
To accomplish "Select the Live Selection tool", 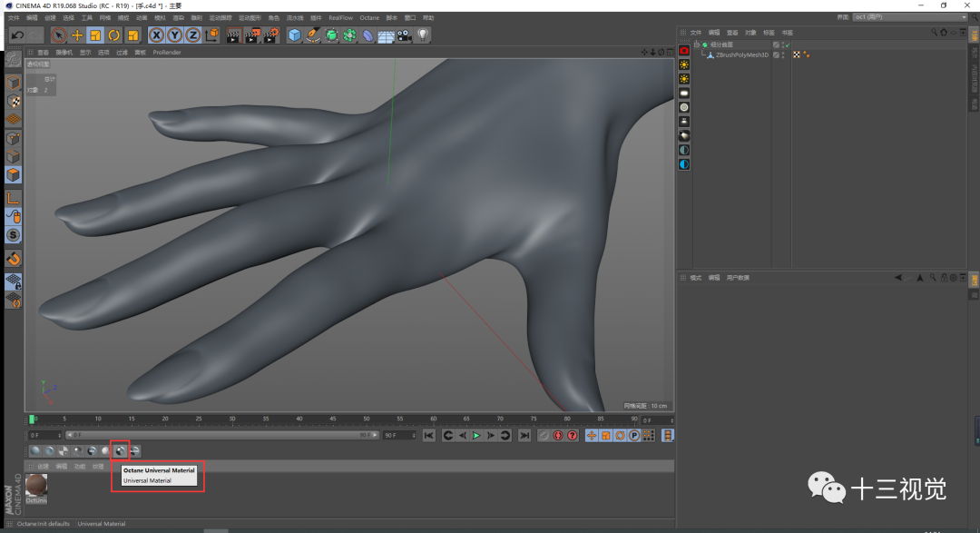I will coord(58,35).
